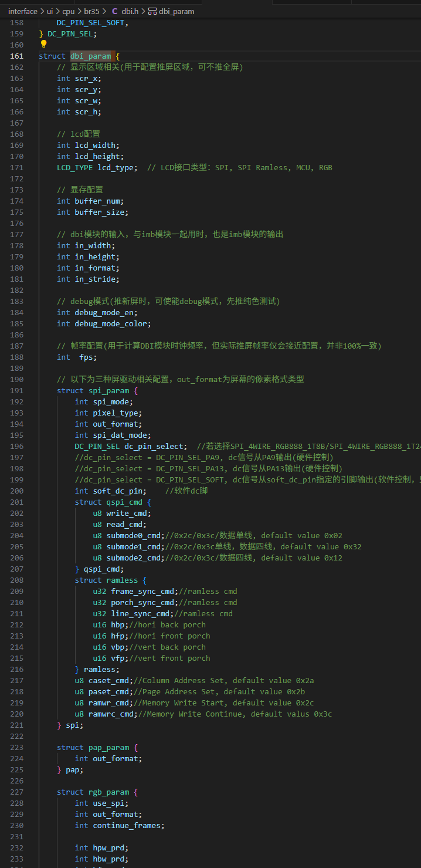Click the 'in_format' member
421x868 pixels.
pyautogui.click(x=95, y=268)
